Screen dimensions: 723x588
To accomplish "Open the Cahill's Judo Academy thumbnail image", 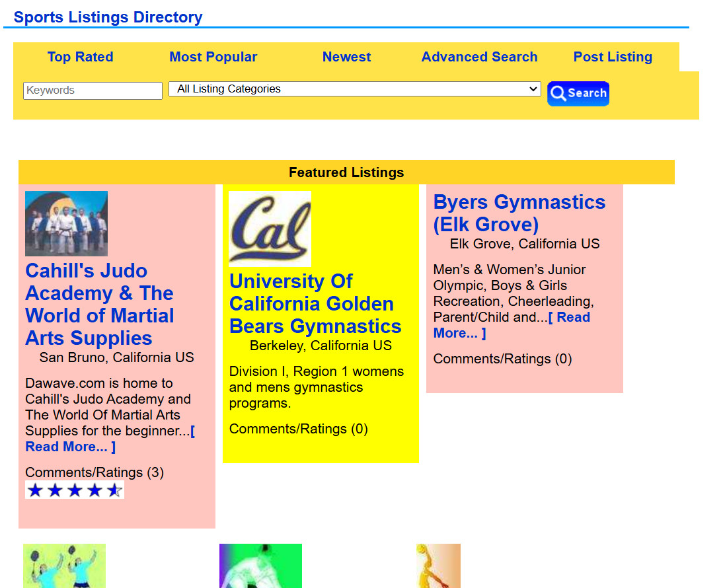I will point(66,223).
